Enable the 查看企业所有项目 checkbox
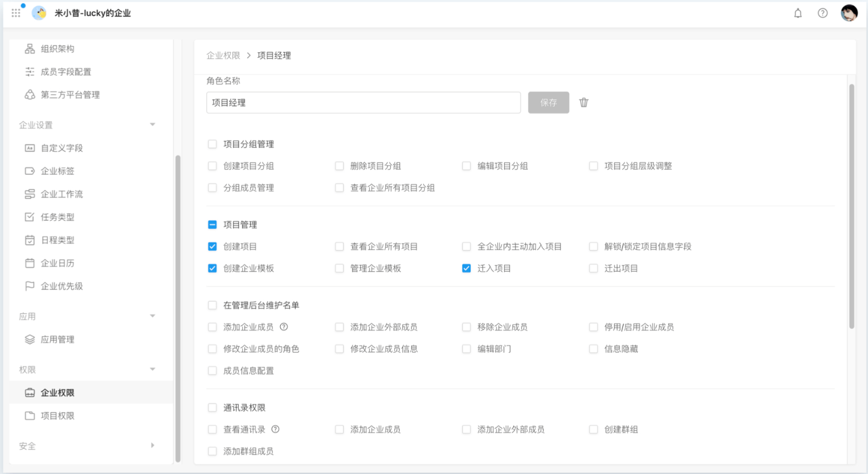This screenshot has width=868, height=474. (x=339, y=246)
